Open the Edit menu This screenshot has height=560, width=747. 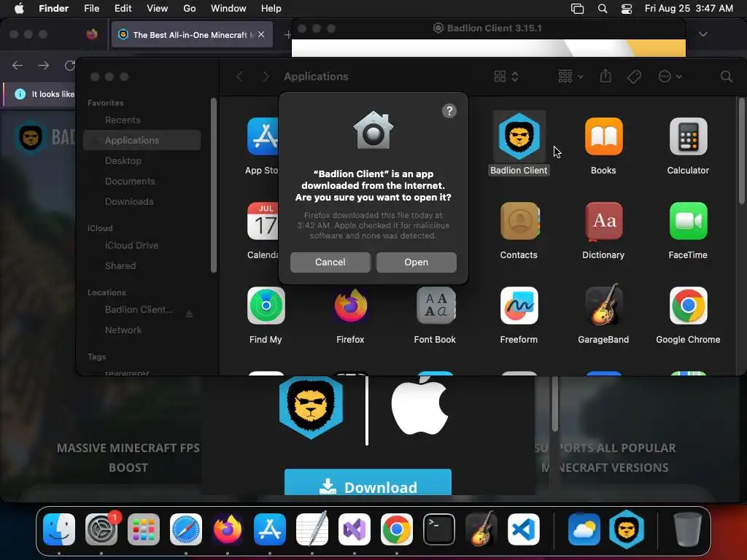tap(123, 9)
